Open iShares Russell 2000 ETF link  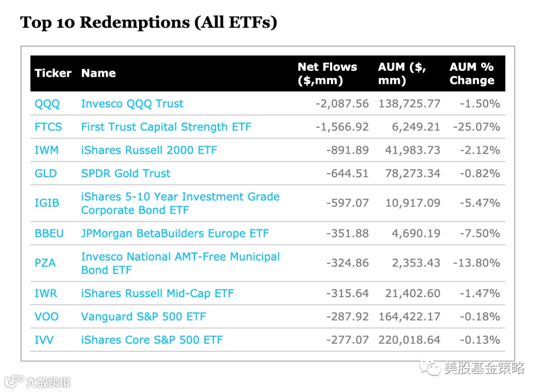tap(149, 150)
